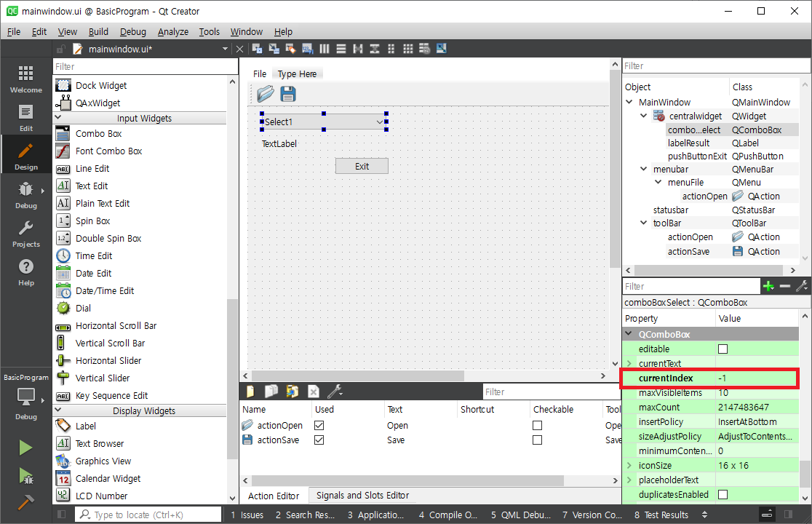
Task: Switch to Signals and Slots Editor tab
Action: (x=362, y=496)
